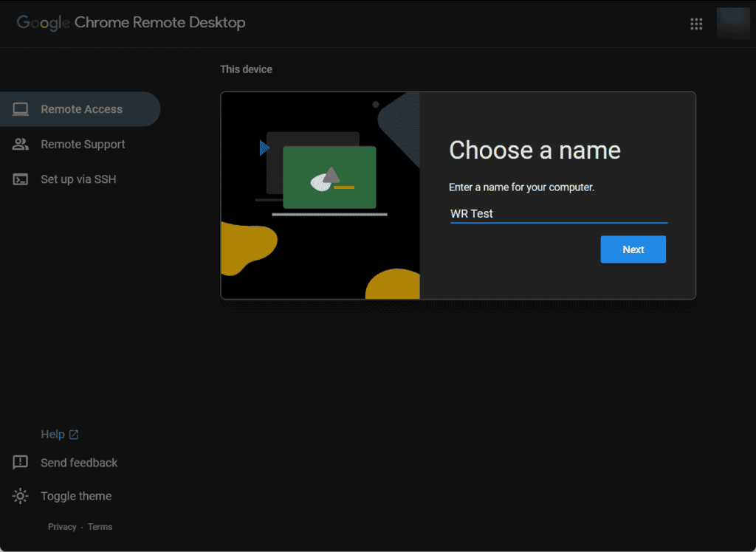Click the Google Chrome Remote Desktop logo

click(131, 23)
